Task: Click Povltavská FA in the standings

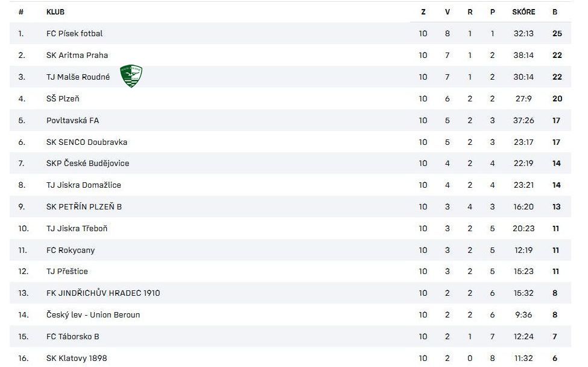Action: pos(72,120)
